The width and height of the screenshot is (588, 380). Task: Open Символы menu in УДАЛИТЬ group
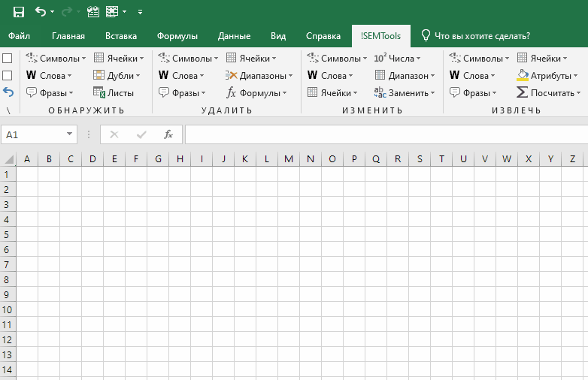coord(188,59)
